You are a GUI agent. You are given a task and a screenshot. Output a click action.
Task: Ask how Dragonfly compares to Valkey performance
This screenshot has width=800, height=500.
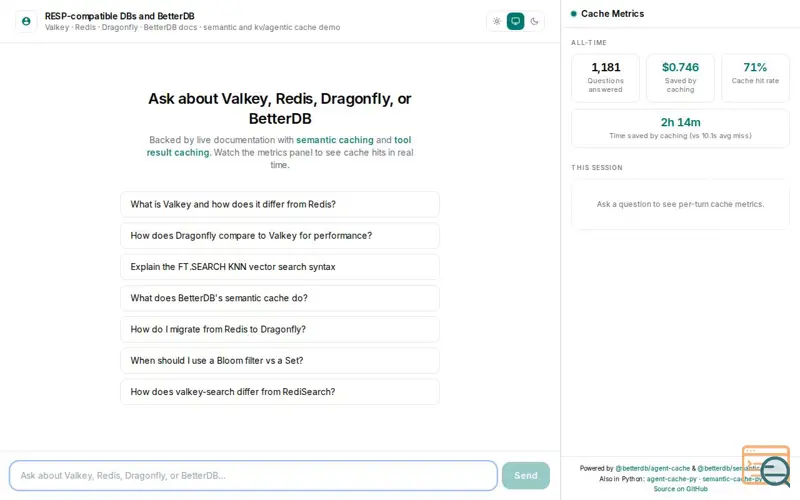pyautogui.click(x=280, y=236)
